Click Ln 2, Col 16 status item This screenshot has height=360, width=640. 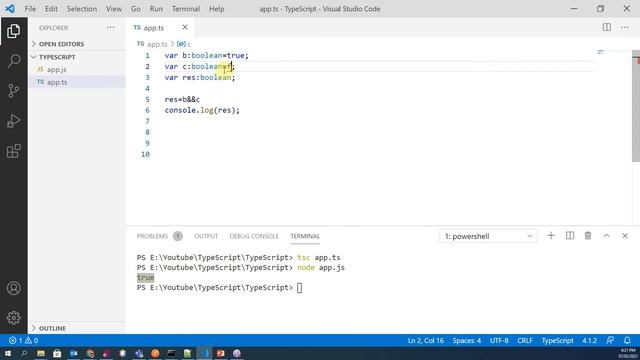(425, 340)
